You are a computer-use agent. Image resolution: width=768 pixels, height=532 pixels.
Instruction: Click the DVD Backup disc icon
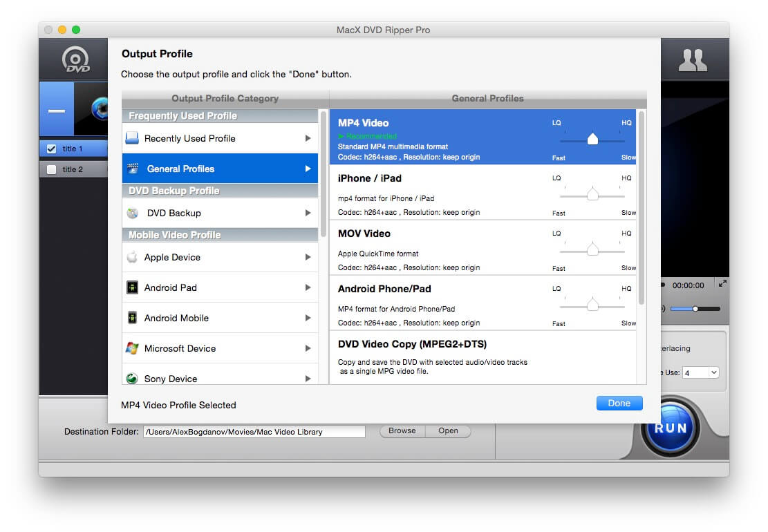[133, 213]
